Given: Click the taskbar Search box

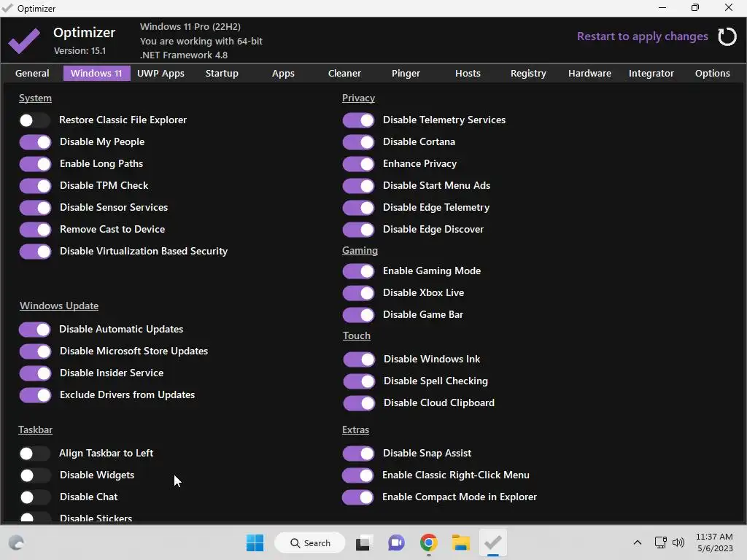Looking at the screenshot, I should 310,542.
